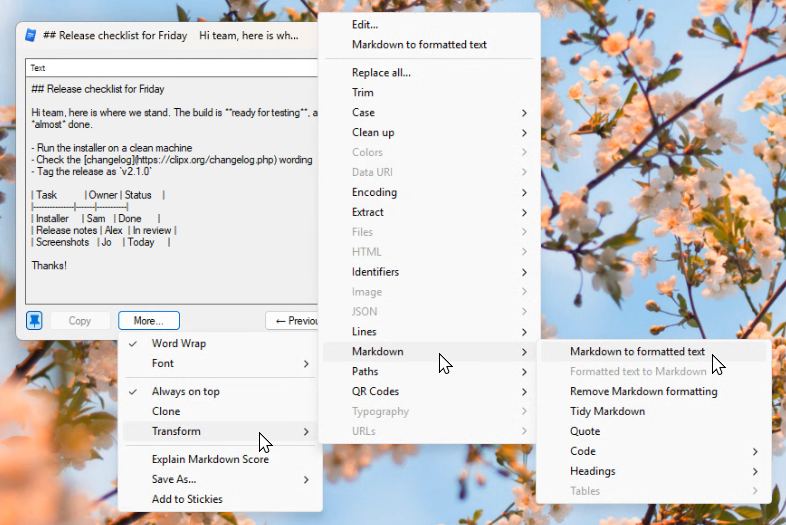Click the 'Run the installer on a clean machine' line
Viewport: 786px width, 525px height.
(x=112, y=148)
